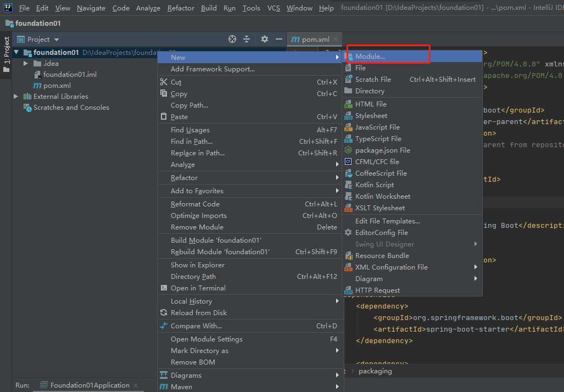Choose Edit File Templates...
This screenshot has height=392, width=564.
(x=412, y=221)
